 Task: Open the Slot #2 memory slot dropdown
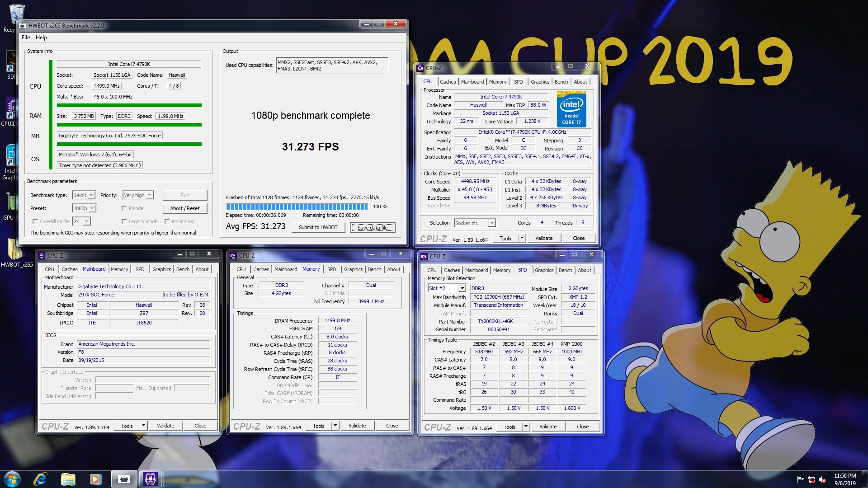446,288
